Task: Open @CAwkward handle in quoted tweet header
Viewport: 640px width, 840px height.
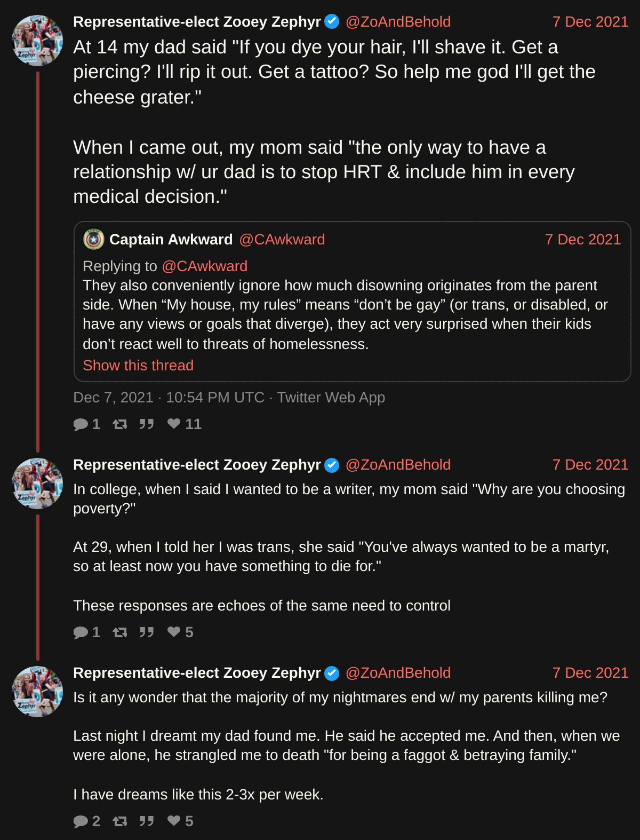Action: pyautogui.click(x=282, y=240)
